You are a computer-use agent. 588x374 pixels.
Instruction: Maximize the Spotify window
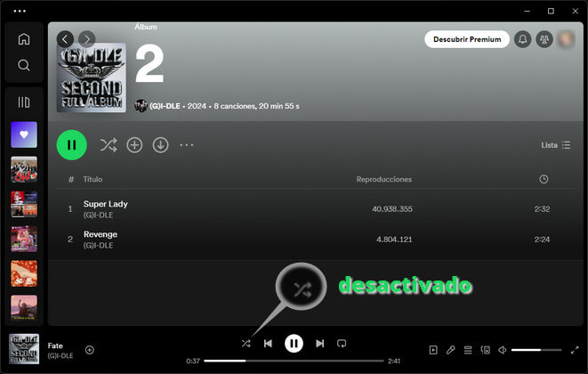551,11
